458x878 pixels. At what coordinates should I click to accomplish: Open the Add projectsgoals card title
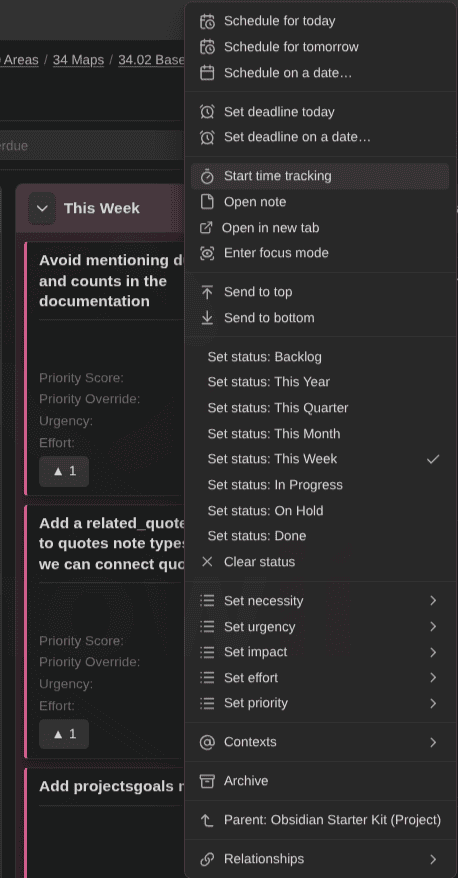coord(111,786)
